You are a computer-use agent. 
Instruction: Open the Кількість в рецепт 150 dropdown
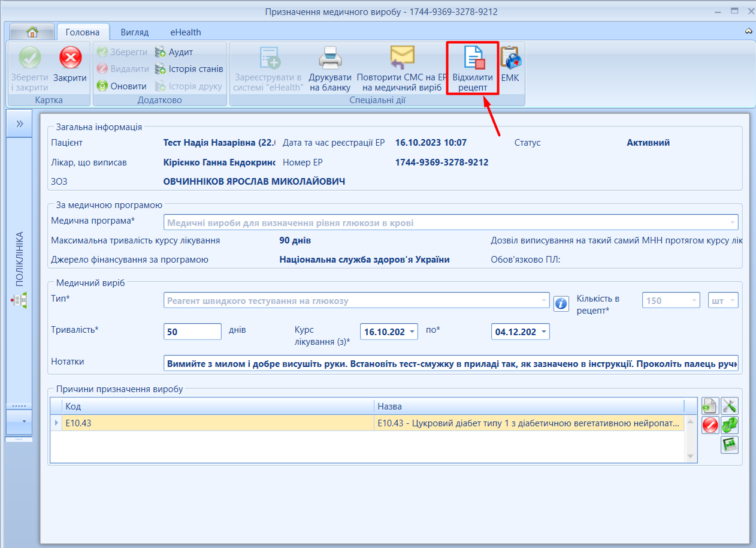coord(694,300)
